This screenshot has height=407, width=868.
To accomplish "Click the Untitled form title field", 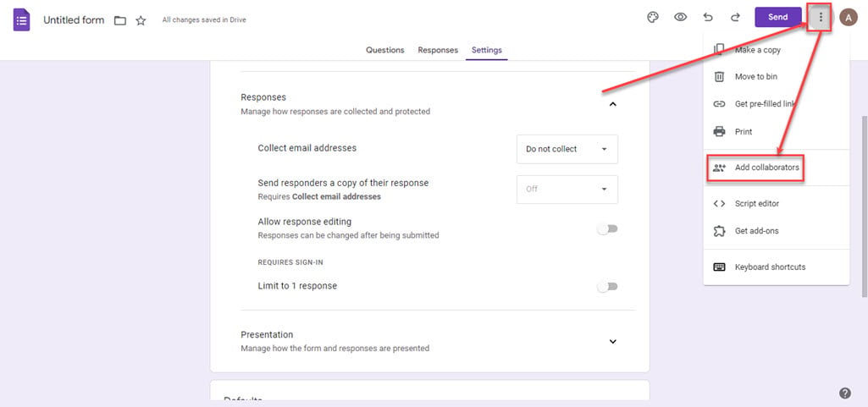I will (74, 19).
